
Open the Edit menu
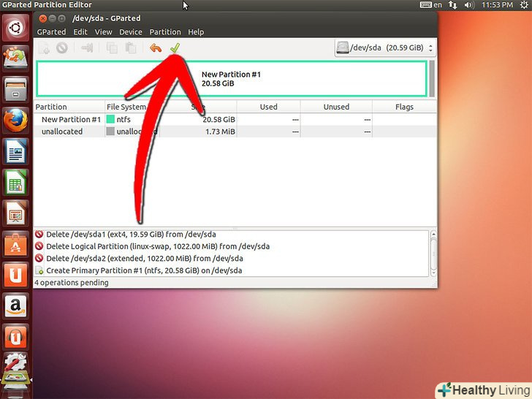click(80, 32)
